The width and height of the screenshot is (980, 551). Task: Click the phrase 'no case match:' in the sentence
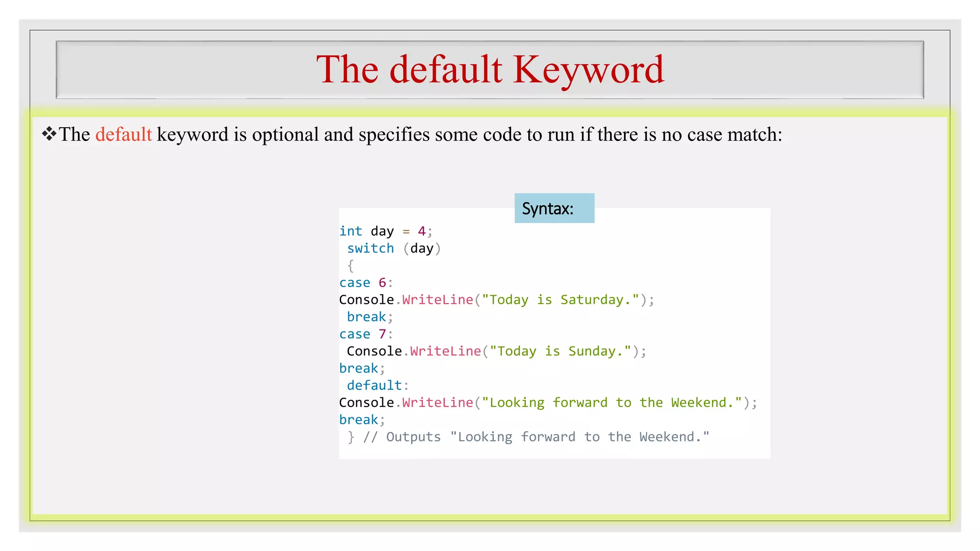(722, 134)
